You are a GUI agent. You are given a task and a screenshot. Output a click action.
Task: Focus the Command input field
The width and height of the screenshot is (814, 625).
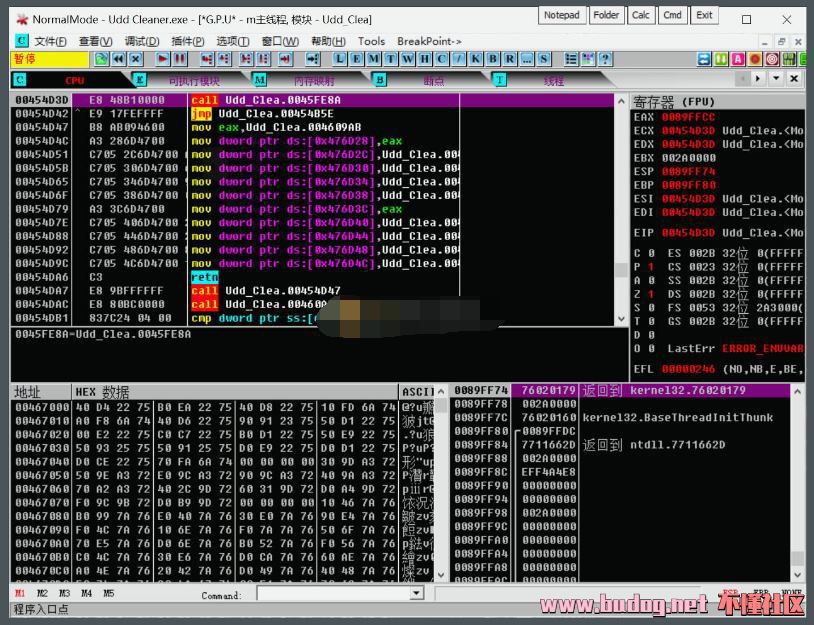tap(334, 593)
